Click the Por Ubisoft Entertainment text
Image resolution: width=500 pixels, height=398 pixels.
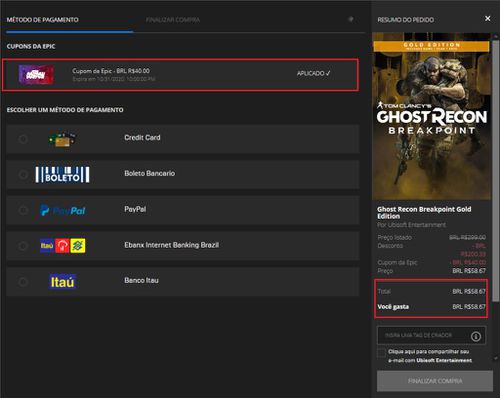tap(412, 225)
